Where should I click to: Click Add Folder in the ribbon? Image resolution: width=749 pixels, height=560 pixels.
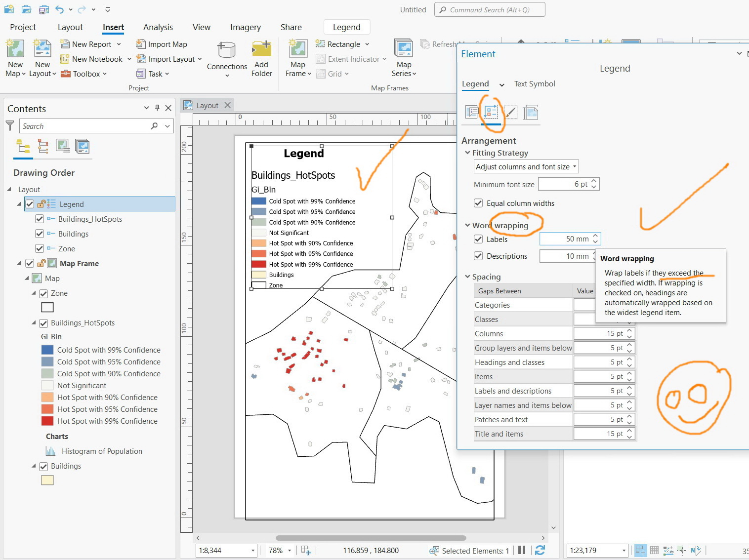[x=261, y=58]
